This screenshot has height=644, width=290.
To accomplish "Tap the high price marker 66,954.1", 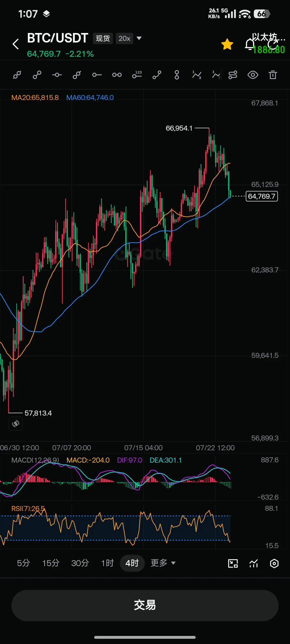I will [179, 128].
